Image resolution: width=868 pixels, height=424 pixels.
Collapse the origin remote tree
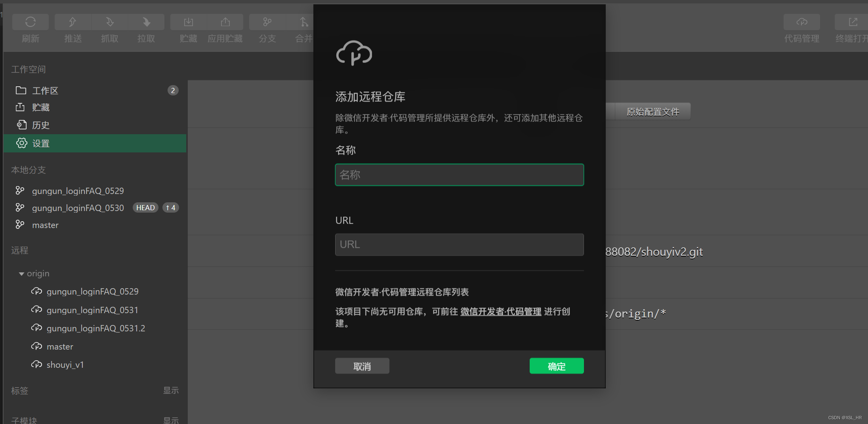[21, 274]
